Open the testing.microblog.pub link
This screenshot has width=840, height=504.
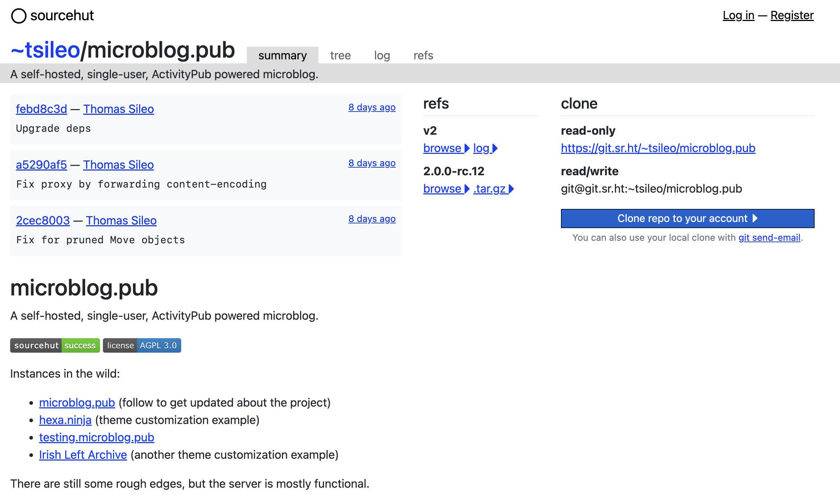pos(97,437)
